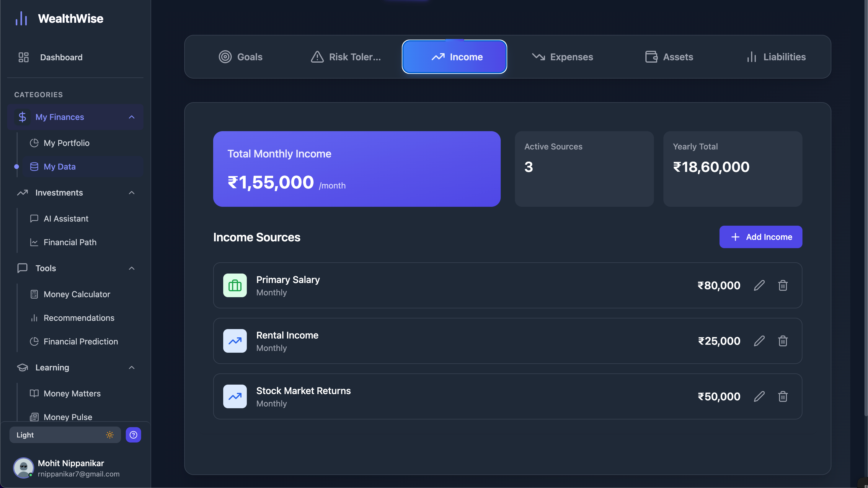Delete the Rental Income entry

pos(782,341)
